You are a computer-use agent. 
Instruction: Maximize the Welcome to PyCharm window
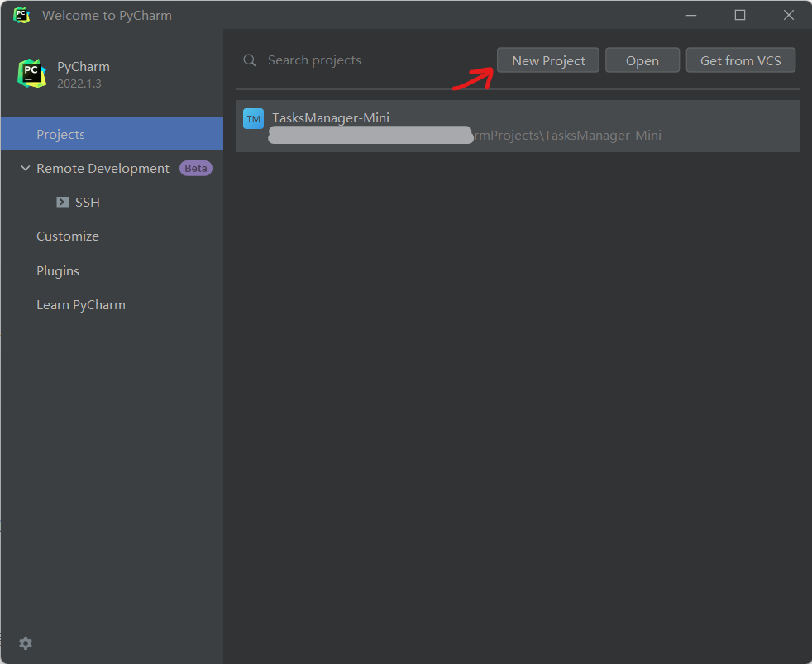(740, 15)
